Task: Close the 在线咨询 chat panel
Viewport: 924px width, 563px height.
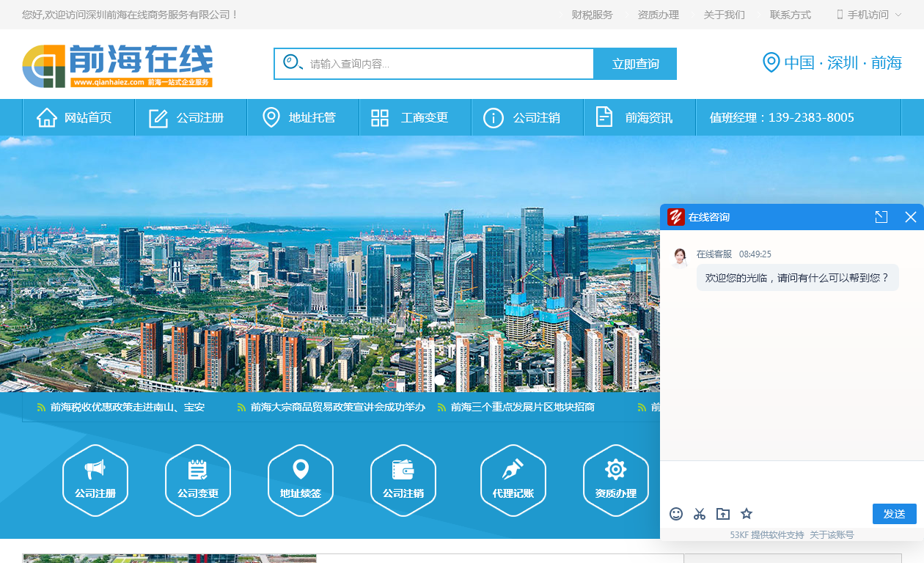Action: click(x=911, y=217)
